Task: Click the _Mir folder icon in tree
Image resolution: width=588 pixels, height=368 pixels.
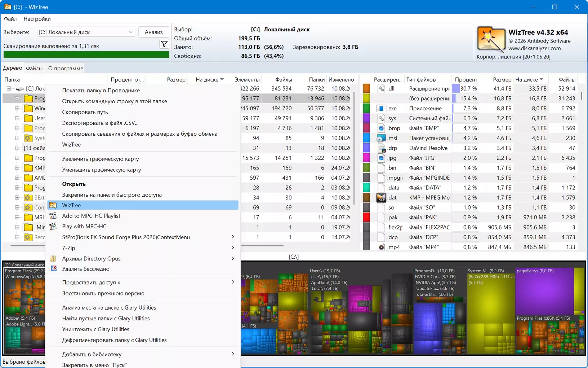Action: (x=28, y=227)
